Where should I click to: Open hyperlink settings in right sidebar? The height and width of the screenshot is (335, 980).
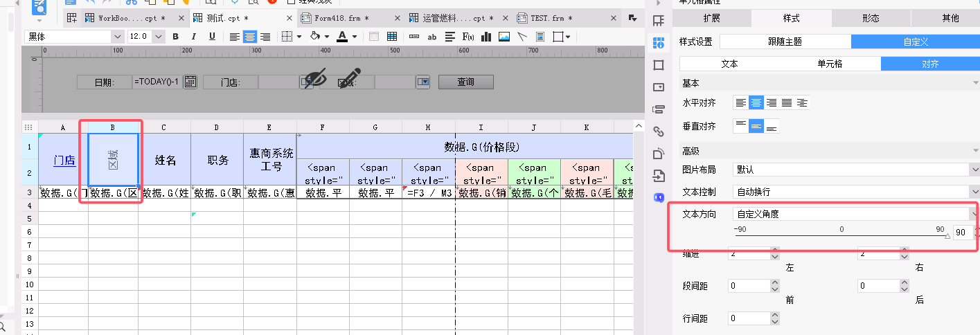659,131
